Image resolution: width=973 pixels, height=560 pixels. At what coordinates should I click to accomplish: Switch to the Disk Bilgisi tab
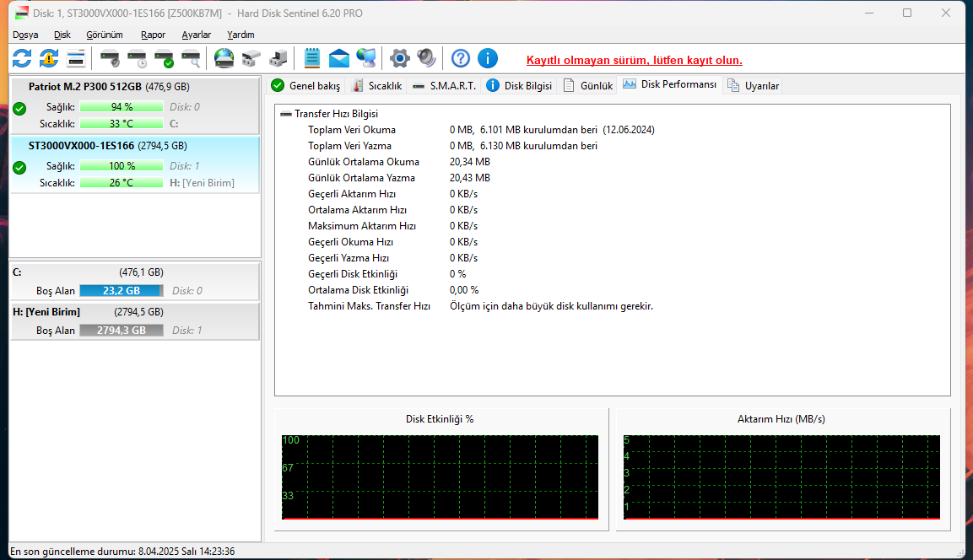(519, 85)
